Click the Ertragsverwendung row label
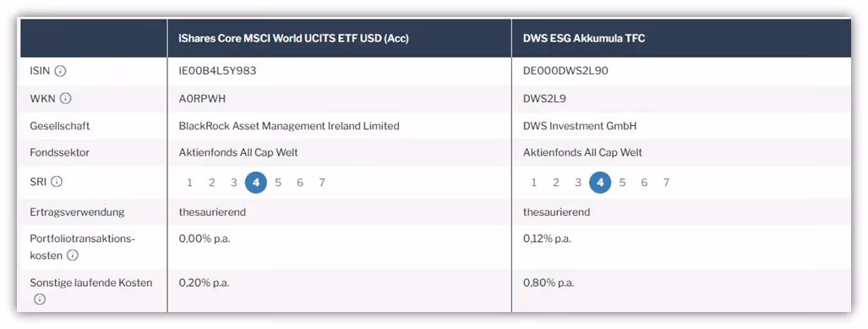 (77, 212)
